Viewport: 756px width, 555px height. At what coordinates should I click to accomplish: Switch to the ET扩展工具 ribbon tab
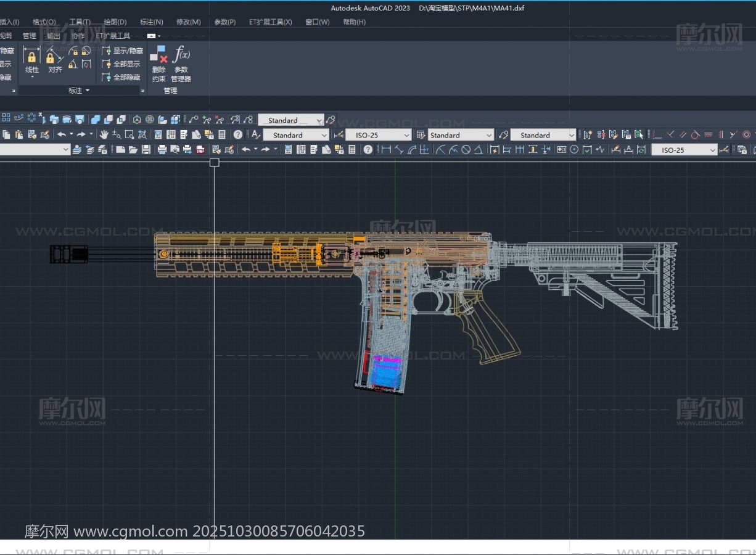(113, 36)
